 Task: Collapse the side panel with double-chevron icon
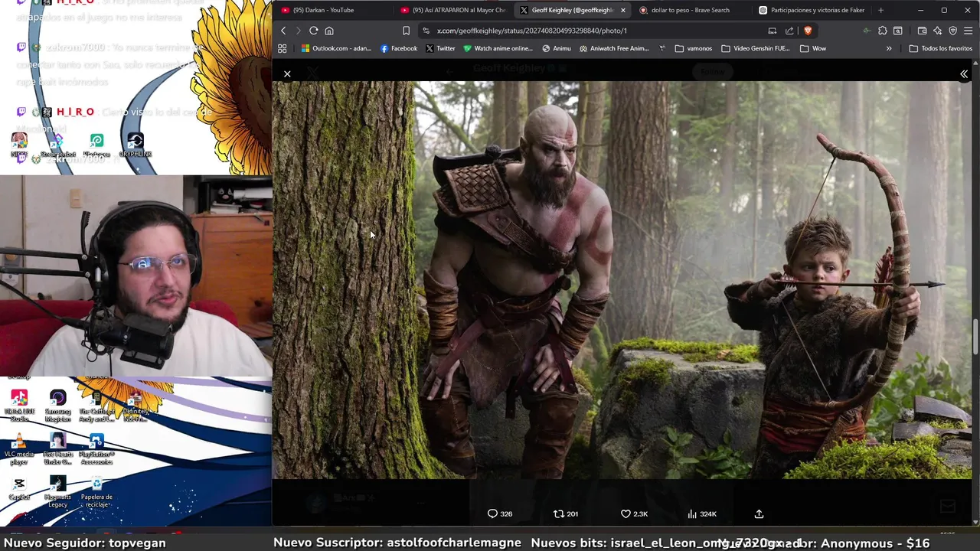964,74
